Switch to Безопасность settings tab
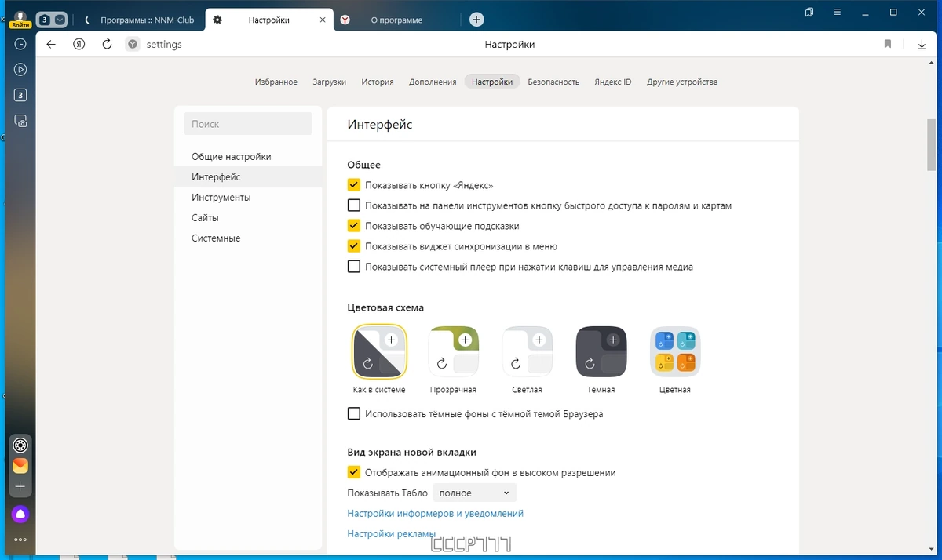Image resolution: width=942 pixels, height=560 pixels. coord(553,82)
